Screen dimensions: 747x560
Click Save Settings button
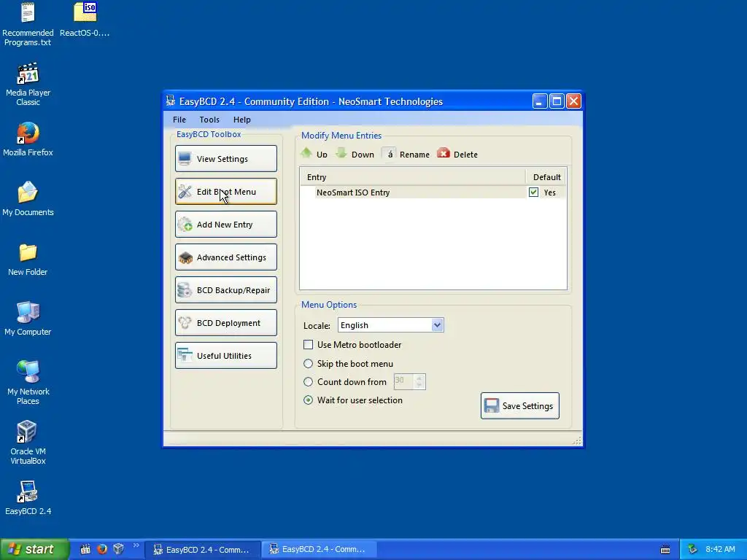(x=519, y=405)
